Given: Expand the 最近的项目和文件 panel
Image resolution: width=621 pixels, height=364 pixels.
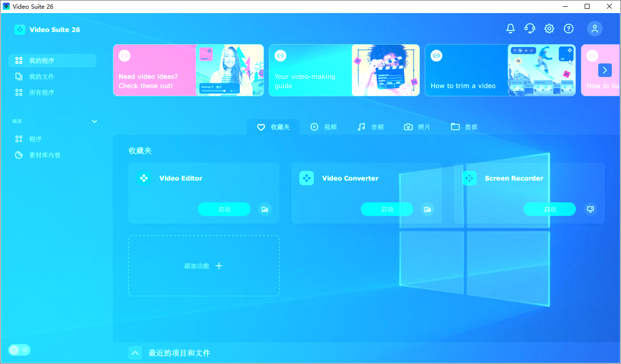Looking at the screenshot, I should [x=135, y=353].
